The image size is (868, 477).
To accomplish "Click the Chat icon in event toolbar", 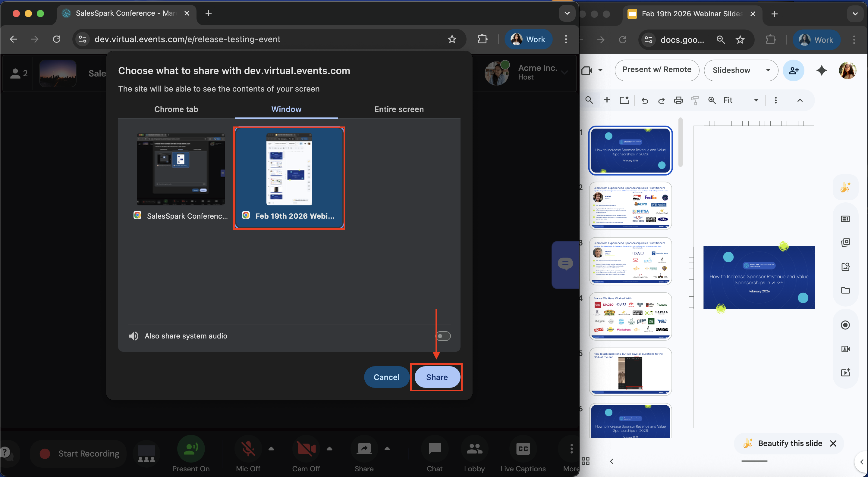I will 434,449.
